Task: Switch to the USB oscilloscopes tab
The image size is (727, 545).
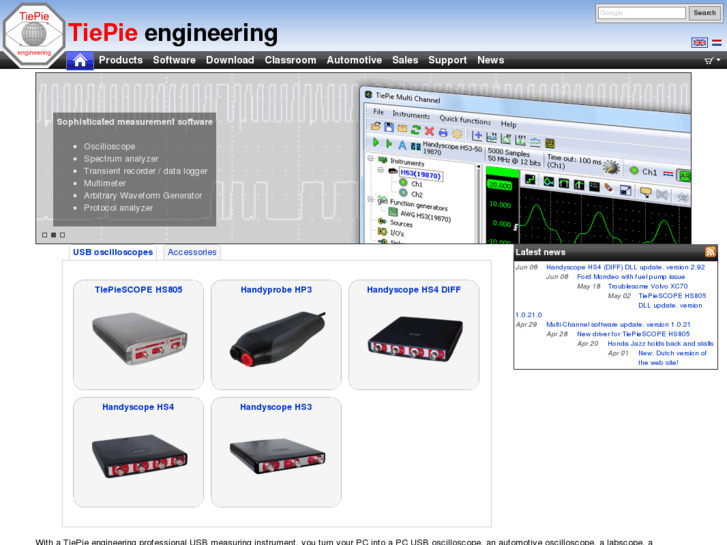Action: pos(113,252)
